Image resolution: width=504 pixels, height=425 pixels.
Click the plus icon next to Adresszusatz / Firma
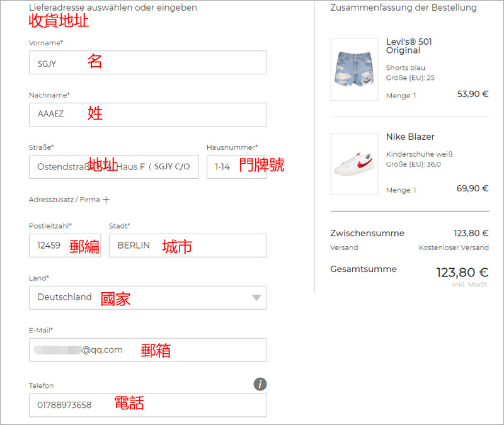106,200
